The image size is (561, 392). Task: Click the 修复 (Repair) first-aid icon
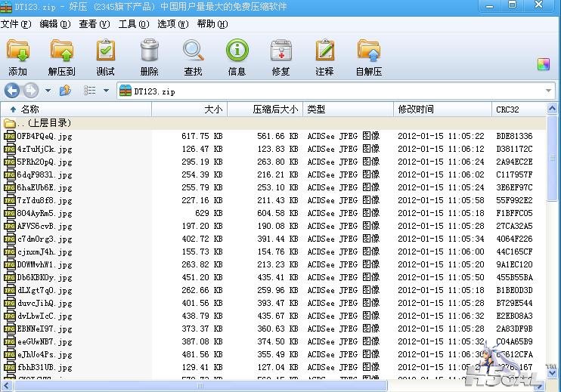pos(280,51)
